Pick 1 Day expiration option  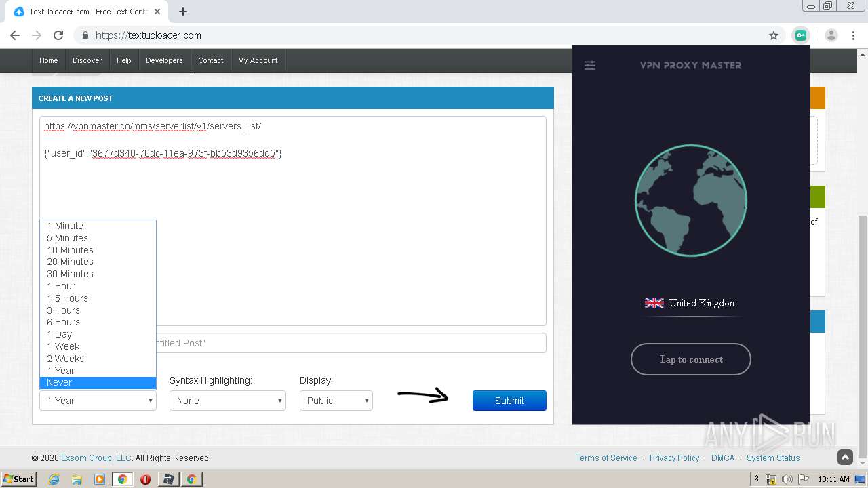tap(98, 334)
